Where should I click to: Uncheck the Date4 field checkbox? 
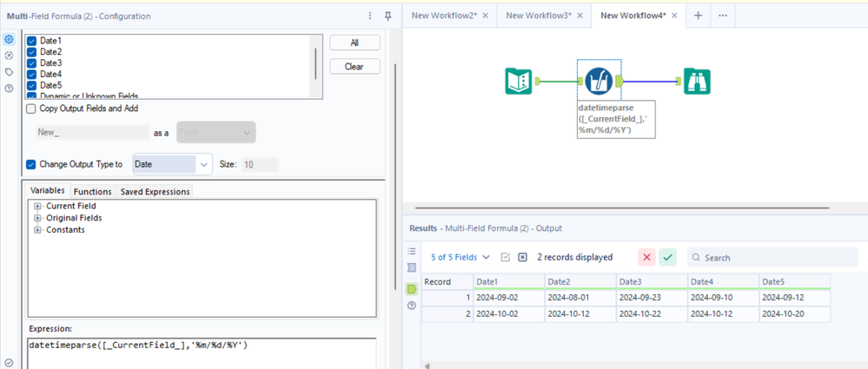point(31,74)
